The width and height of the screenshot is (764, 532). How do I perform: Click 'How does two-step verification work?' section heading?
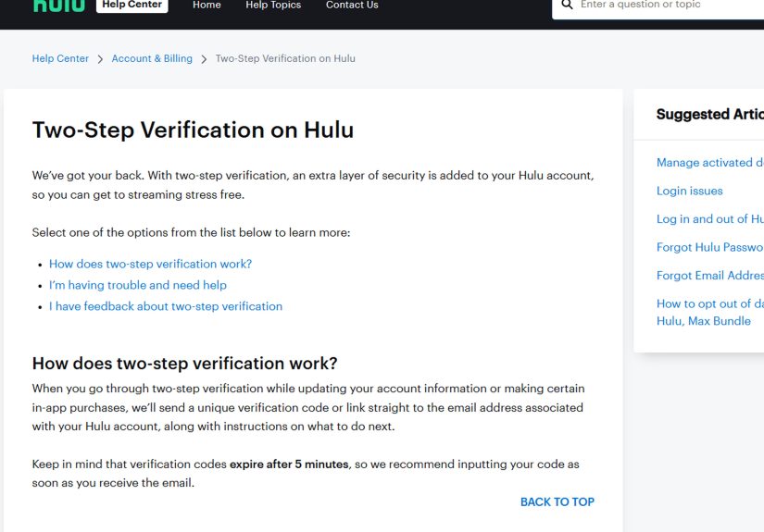click(184, 364)
